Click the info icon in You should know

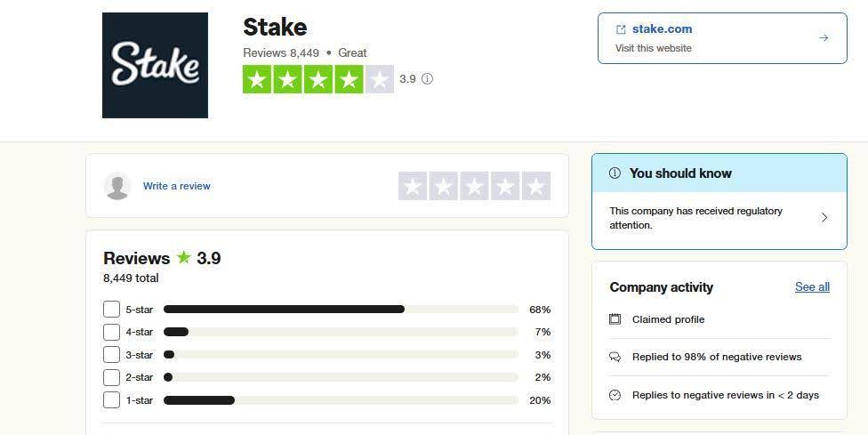click(x=615, y=173)
